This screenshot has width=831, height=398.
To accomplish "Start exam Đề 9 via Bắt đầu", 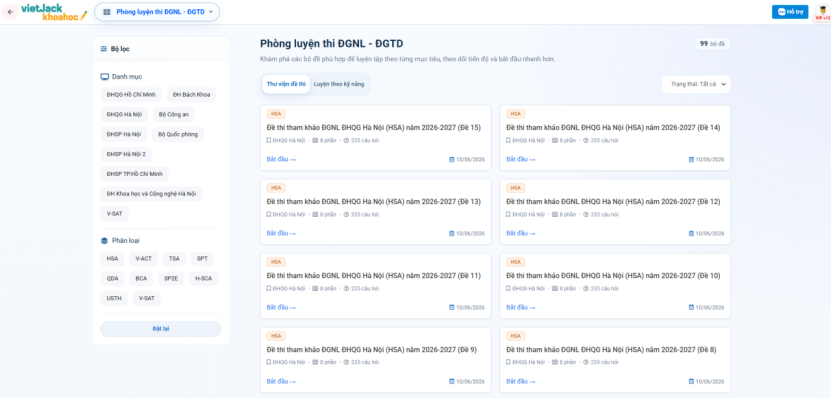I will pos(281,382).
